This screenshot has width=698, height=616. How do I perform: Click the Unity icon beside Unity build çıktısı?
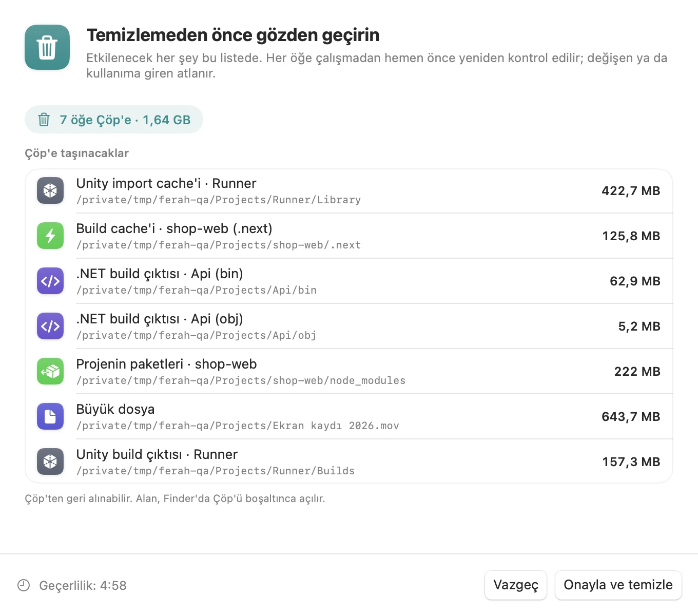(50, 461)
